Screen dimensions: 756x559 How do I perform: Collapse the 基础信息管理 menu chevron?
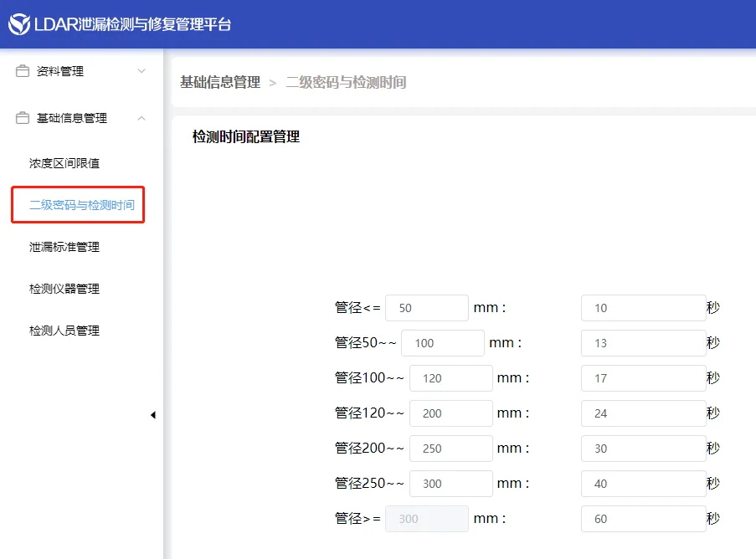click(141, 118)
